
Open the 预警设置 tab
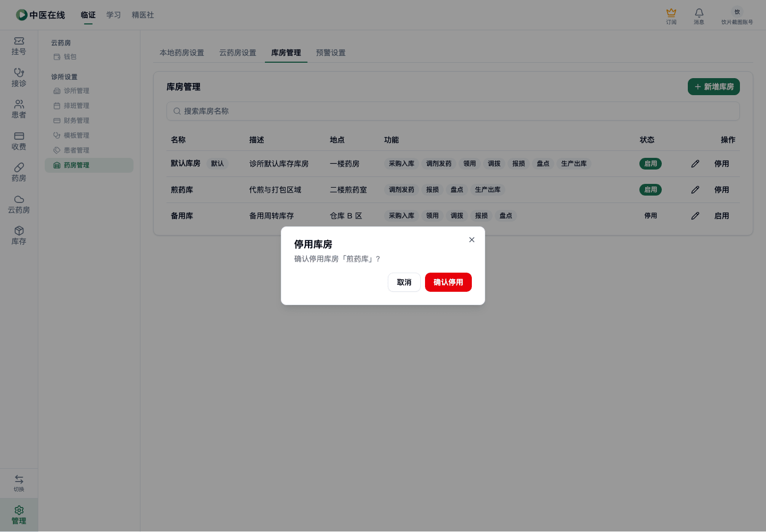[331, 53]
